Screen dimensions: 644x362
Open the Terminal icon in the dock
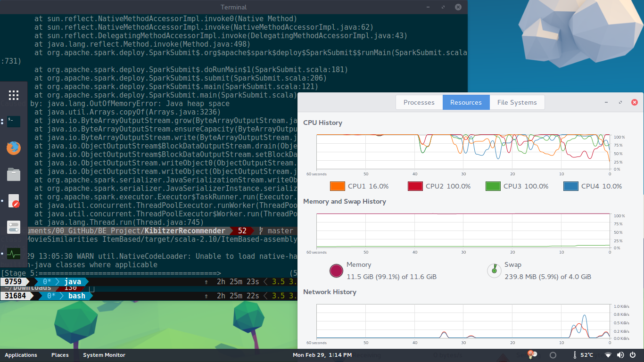click(x=14, y=122)
